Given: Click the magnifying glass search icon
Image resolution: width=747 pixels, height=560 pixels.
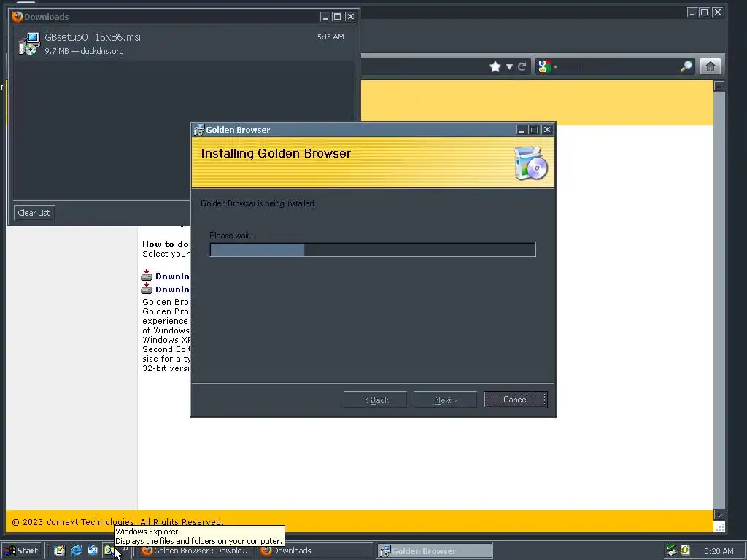Looking at the screenshot, I should click(686, 66).
